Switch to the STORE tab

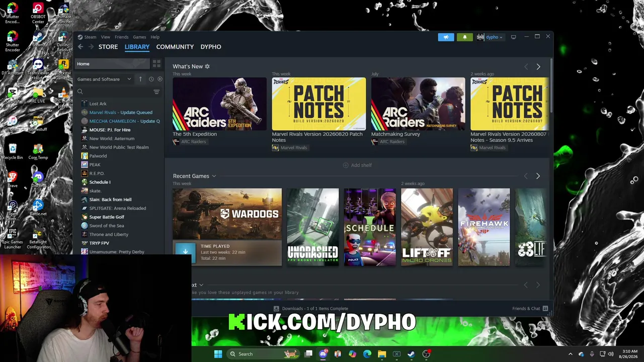coord(108,47)
